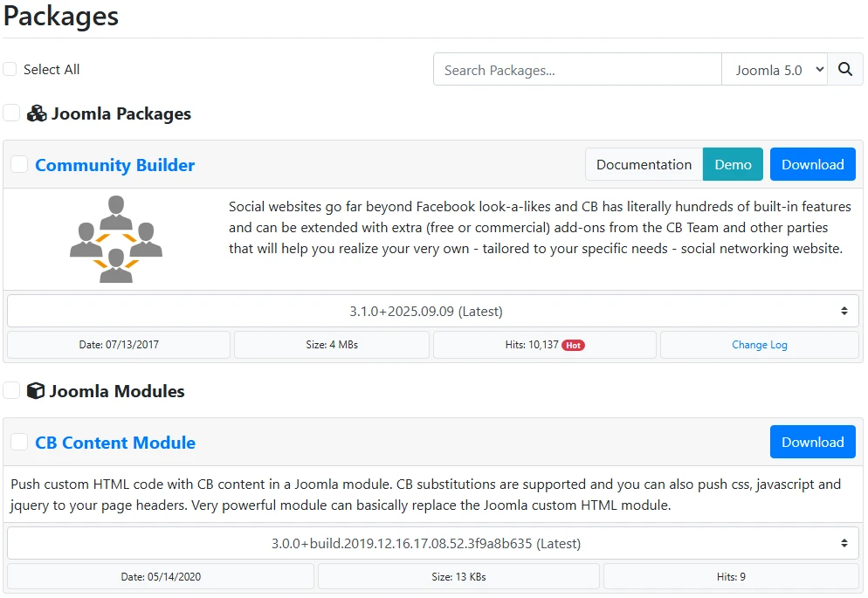Tick the Community Builder checkbox
Viewport: 868px width, 598px height.
click(x=19, y=164)
